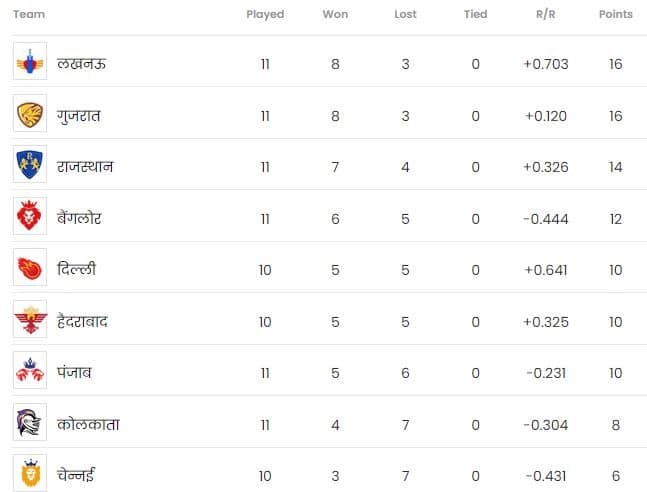This screenshot has height=492, width=647.
Task: Click the दिल्ली team logo icon
Action: point(30,269)
